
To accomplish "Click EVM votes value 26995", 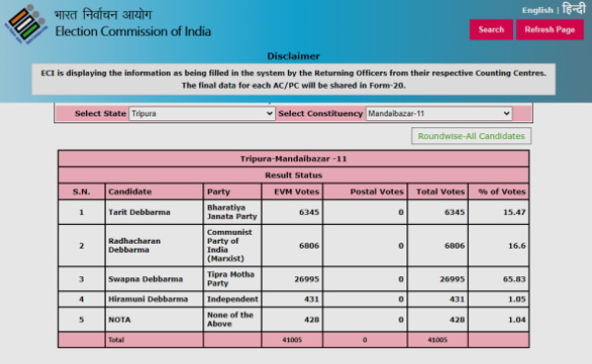I will click(307, 279).
